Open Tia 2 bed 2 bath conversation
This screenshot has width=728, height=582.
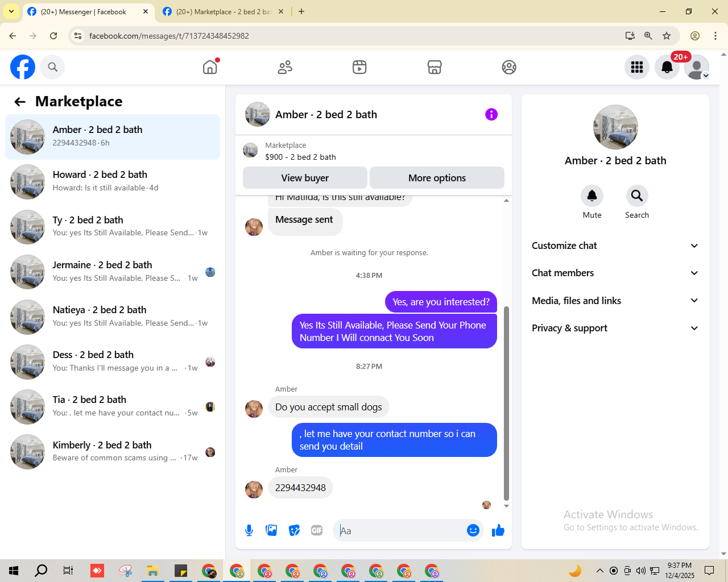[113, 406]
